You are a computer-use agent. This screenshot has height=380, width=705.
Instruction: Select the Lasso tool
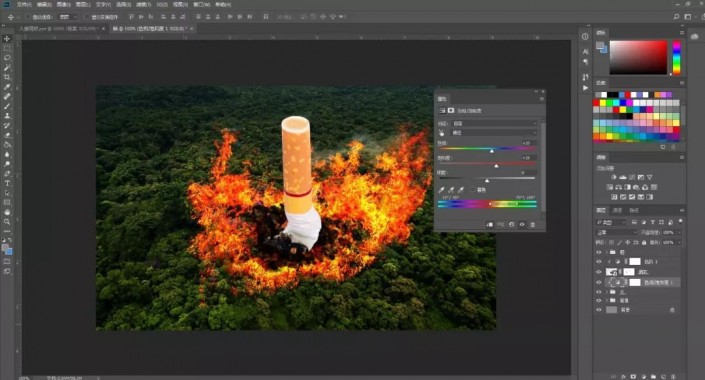pos(7,58)
